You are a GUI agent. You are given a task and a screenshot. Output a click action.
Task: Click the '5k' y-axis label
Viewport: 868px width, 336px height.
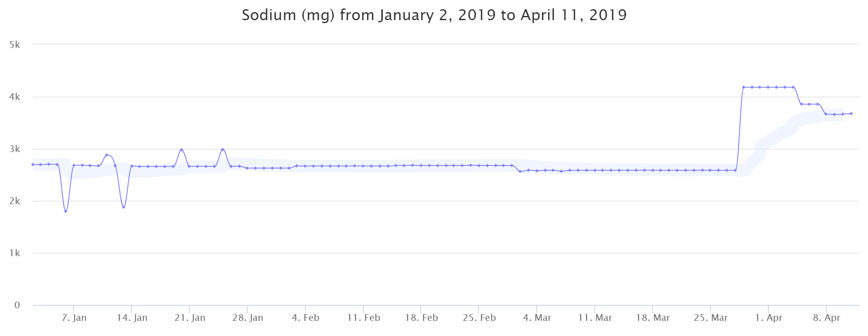coord(15,45)
